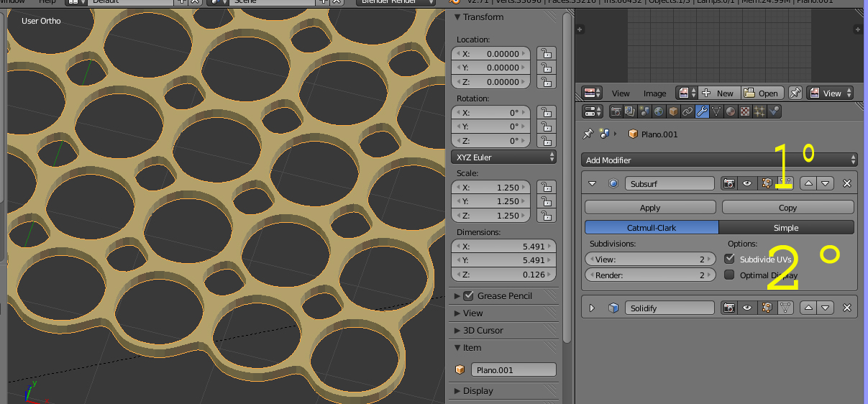Move Solidify modifier up in stack

(809, 308)
